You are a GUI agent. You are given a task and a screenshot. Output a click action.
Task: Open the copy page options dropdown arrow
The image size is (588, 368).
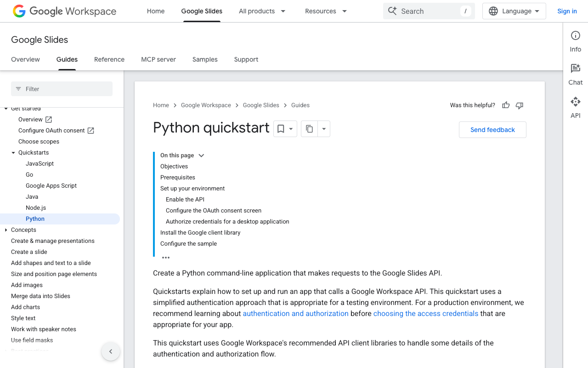pos(324,129)
